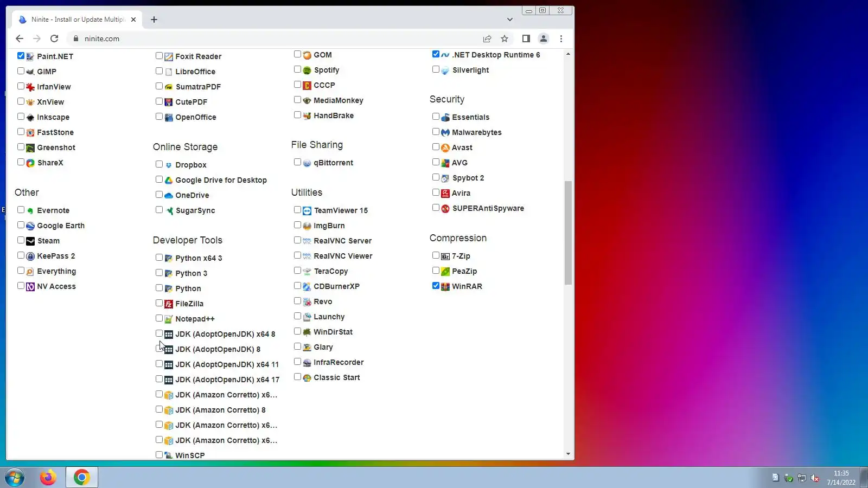Reload the Ninite page

(54, 38)
